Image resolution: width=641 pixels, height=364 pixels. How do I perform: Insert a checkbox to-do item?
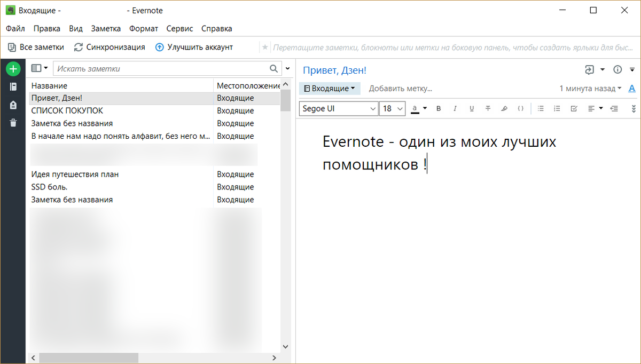click(574, 108)
